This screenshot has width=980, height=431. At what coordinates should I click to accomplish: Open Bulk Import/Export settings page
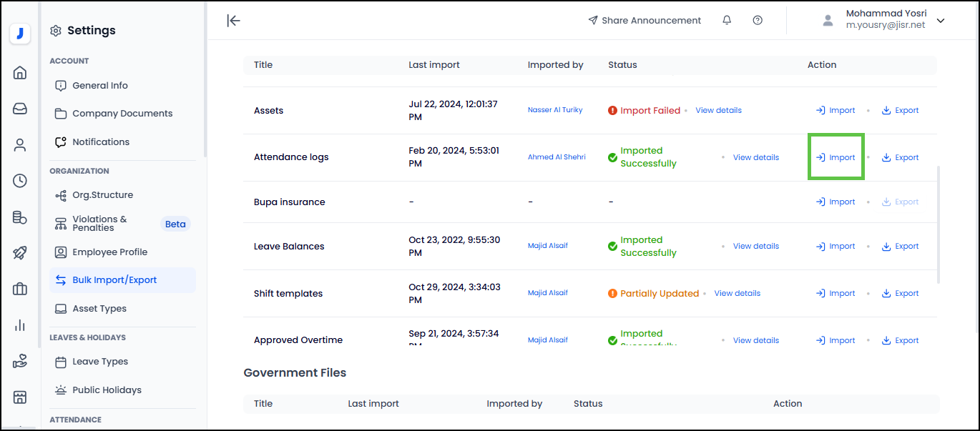pyautogui.click(x=114, y=280)
